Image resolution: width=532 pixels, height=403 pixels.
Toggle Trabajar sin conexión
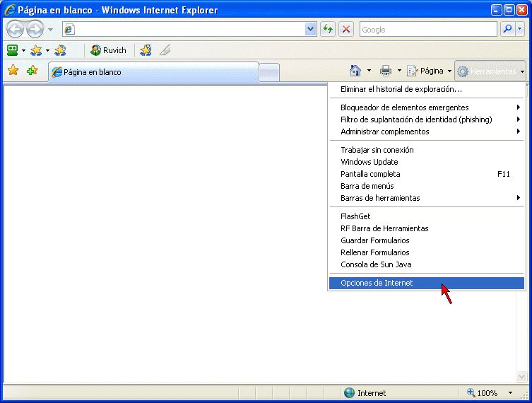click(x=427, y=150)
